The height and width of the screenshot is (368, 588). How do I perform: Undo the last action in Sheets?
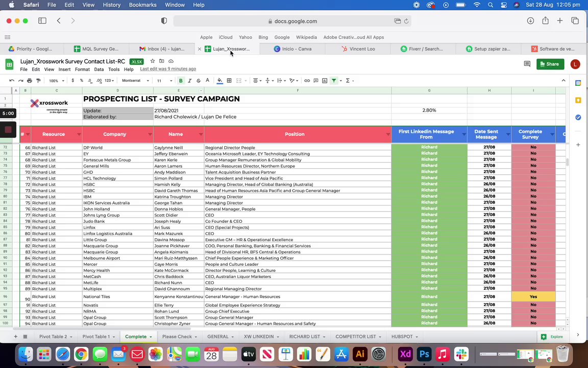tap(12, 81)
